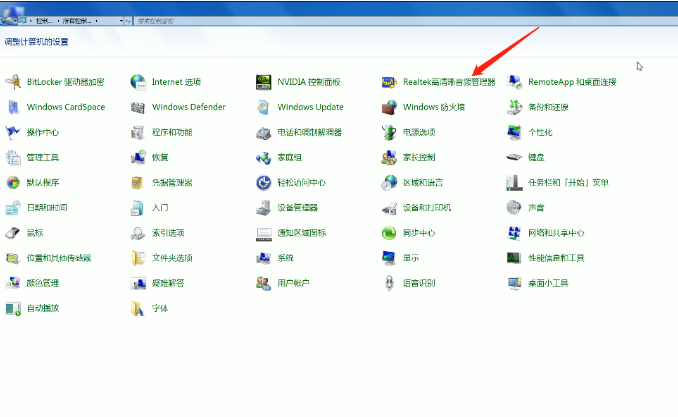
Task: Click the 任务栏和「开始」菜单 link
Action: [568, 183]
